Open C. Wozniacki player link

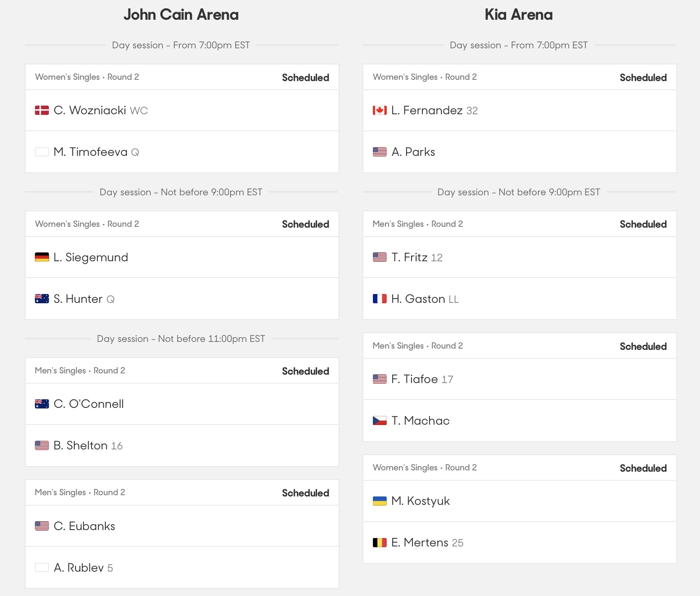90,110
